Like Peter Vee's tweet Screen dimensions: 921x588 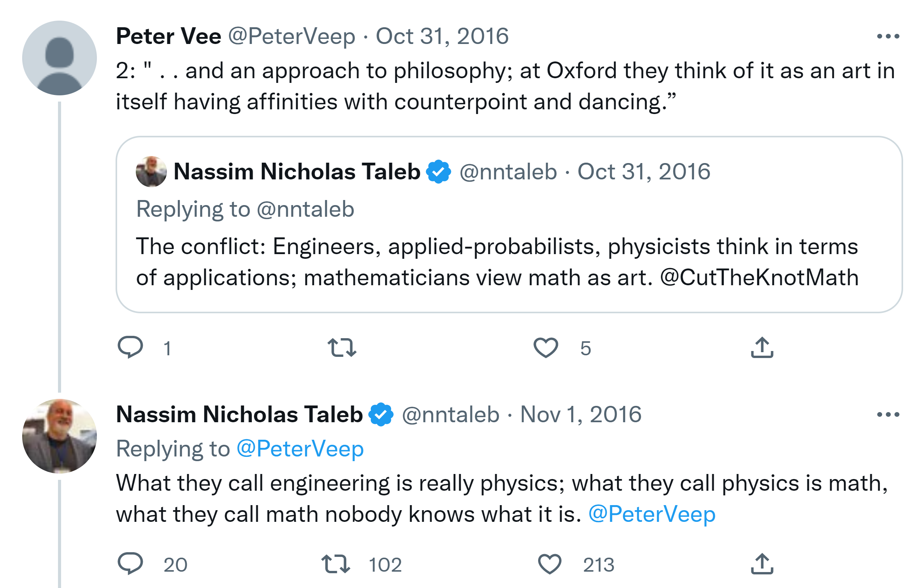[546, 347]
